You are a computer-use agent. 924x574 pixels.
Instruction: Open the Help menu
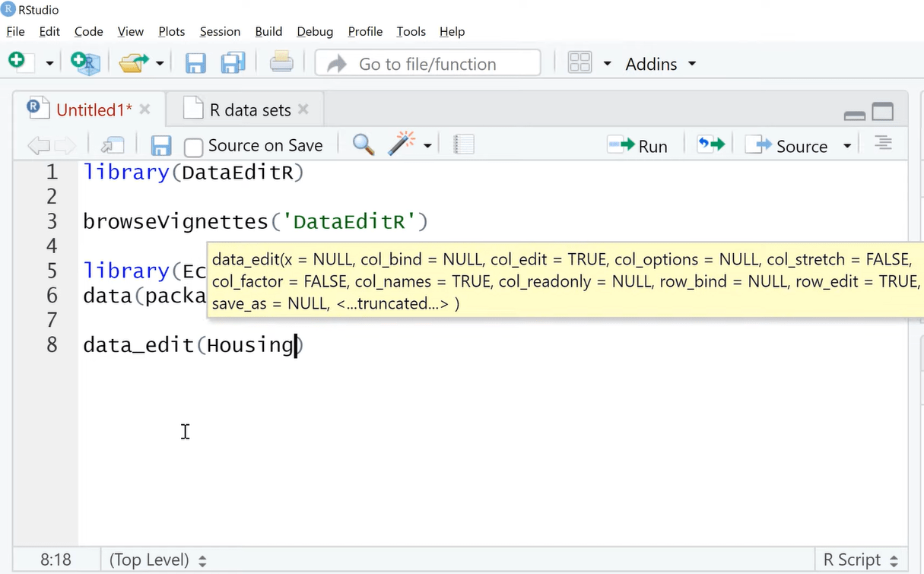pyautogui.click(x=452, y=31)
